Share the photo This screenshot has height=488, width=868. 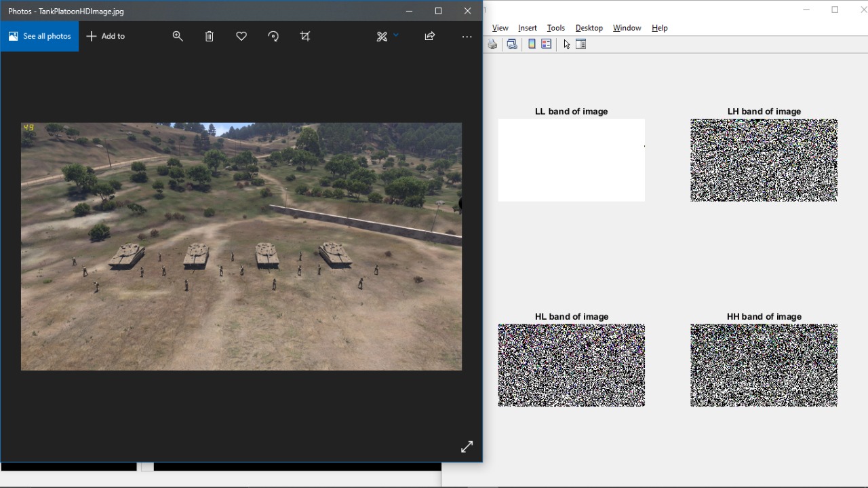(430, 37)
